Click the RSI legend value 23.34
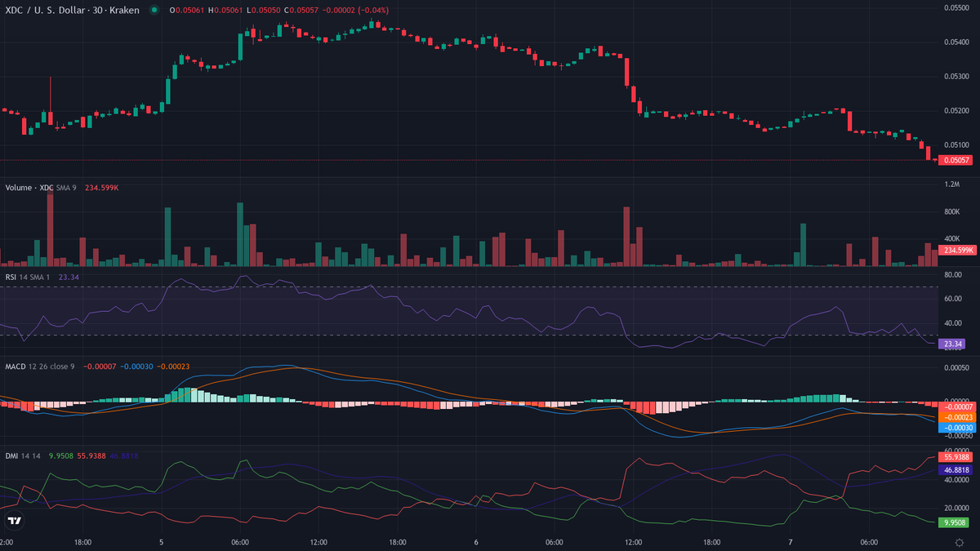980x551 pixels. tap(69, 278)
